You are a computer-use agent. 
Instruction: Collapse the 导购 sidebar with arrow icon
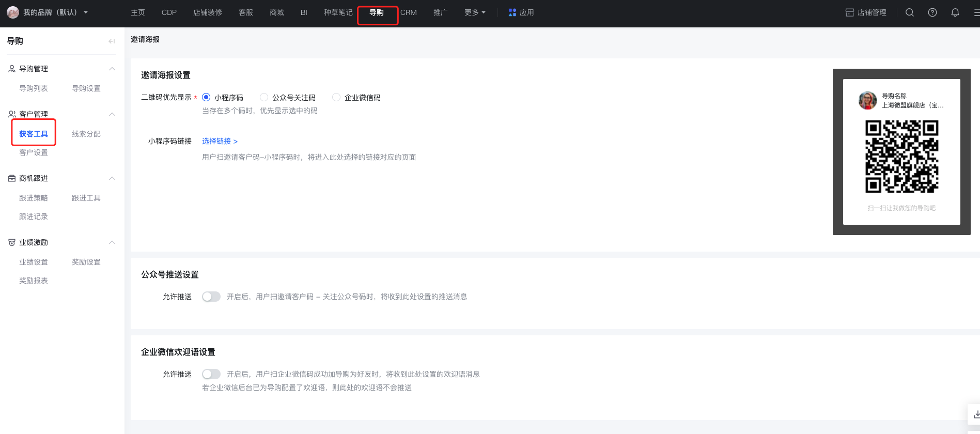pos(112,41)
